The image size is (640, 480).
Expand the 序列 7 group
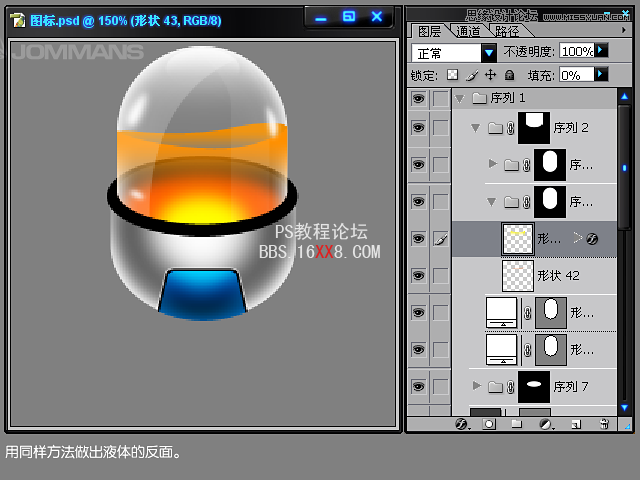tap(477, 385)
